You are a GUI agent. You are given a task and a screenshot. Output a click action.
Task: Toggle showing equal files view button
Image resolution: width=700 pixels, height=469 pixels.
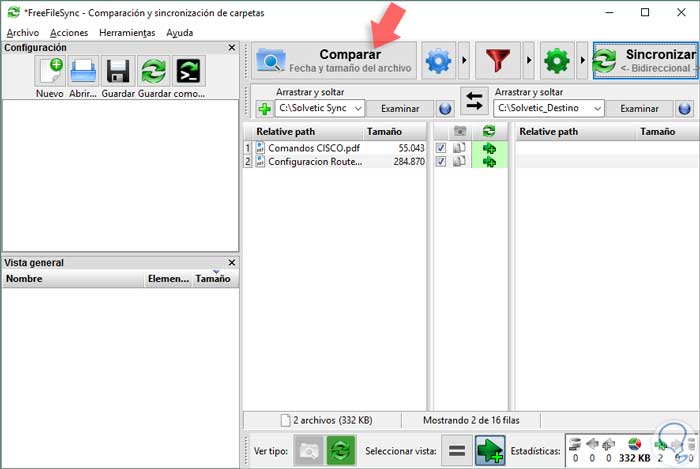tap(457, 451)
